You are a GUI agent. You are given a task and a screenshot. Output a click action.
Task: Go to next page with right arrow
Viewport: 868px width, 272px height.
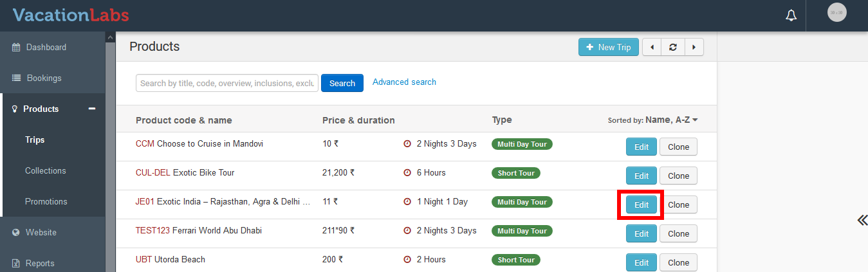(694, 47)
